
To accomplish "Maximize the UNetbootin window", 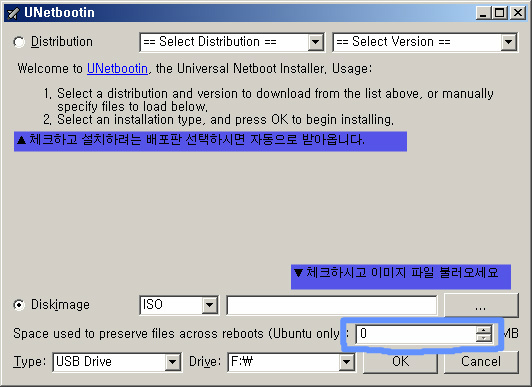I will [x=499, y=13].
